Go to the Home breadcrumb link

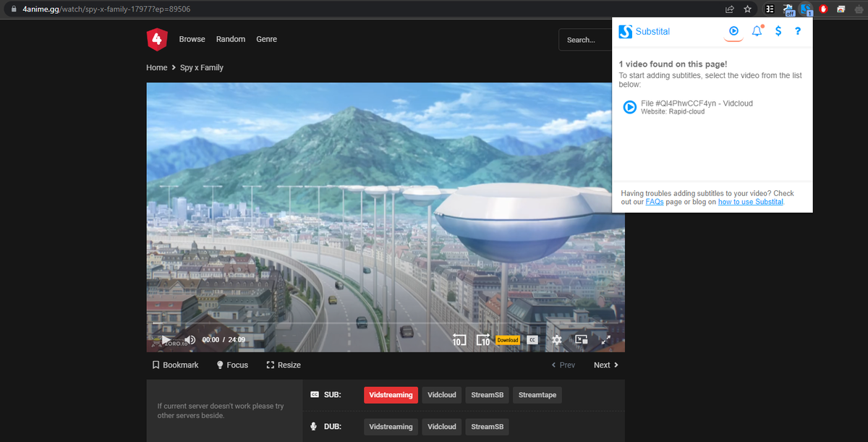(157, 67)
